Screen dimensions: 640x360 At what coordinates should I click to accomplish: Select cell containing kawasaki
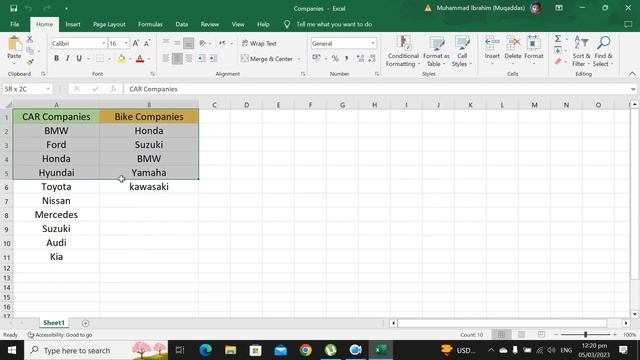149,187
